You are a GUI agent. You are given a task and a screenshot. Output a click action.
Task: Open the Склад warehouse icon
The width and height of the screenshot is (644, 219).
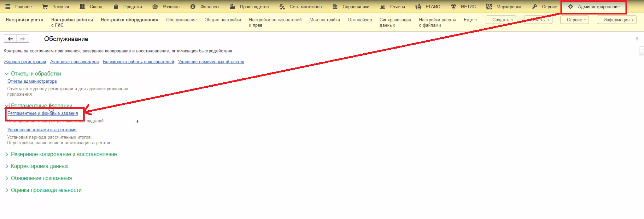tap(82, 7)
